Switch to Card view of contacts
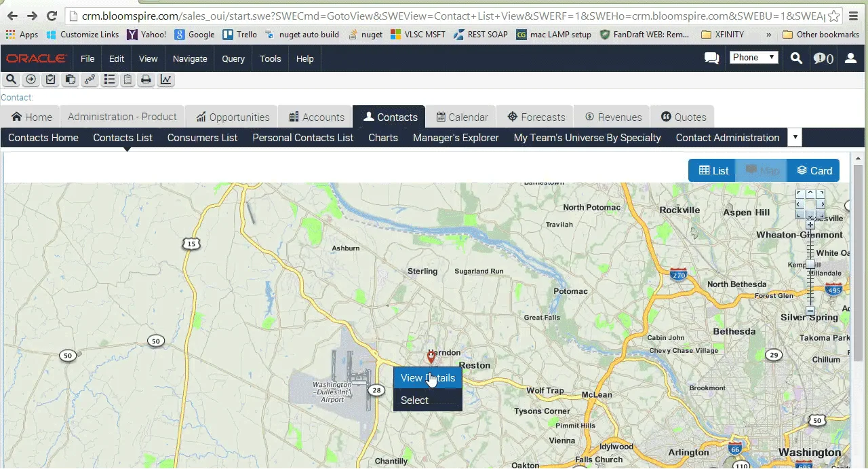This screenshot has width=868, height=469. point(814,170)
